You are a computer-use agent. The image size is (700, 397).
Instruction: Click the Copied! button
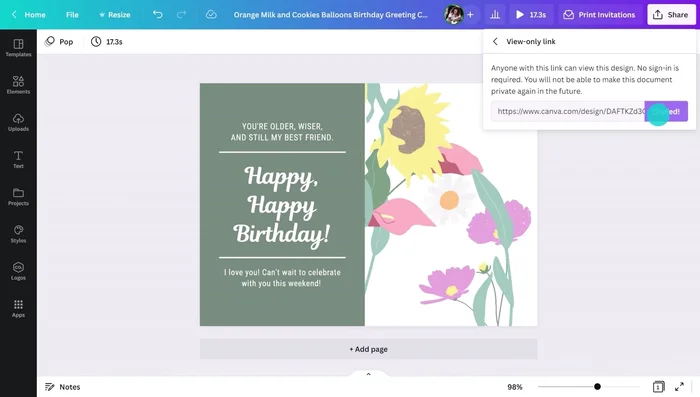[666, 111]
